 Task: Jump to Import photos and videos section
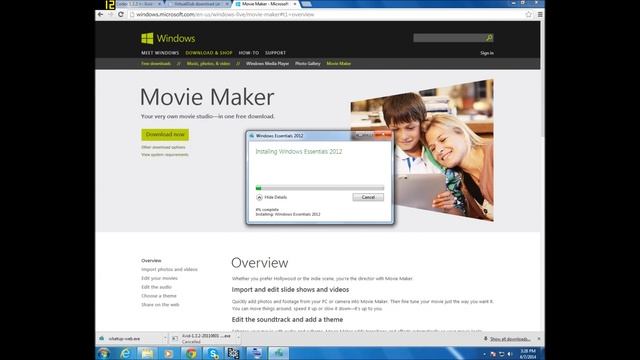click(x=169, y=269)
